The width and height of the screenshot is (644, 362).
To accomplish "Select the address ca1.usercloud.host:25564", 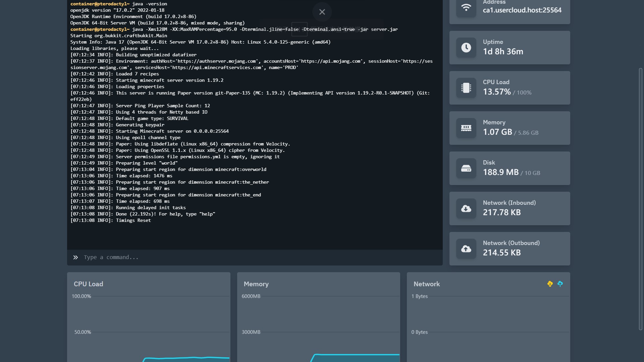I will pyautogui.click(x=522, y=10).
